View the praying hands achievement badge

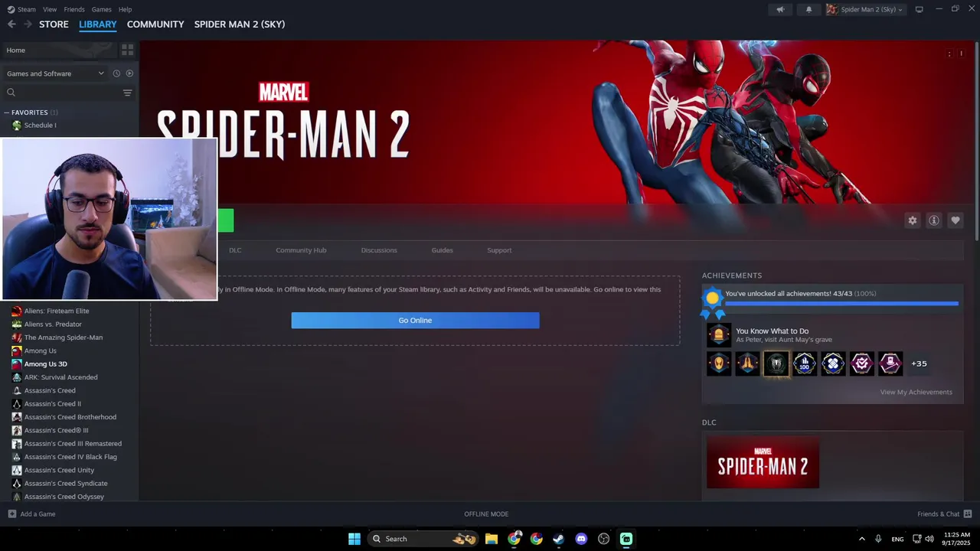pos(747,364)
